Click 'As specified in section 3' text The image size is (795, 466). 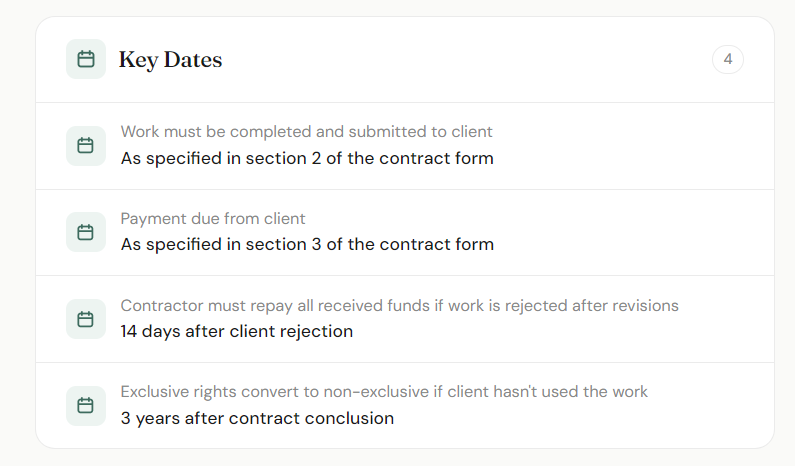click(306, 244)
